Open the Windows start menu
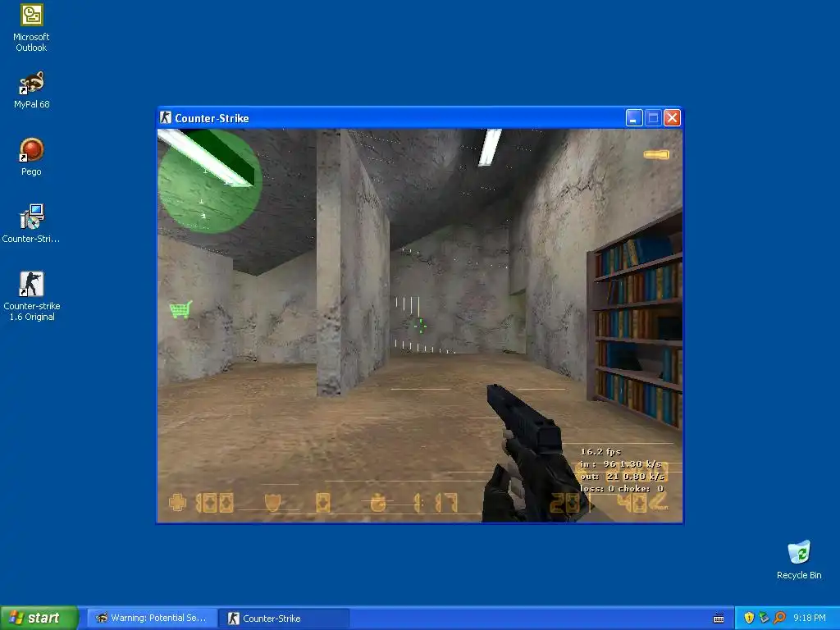The height and width of the screenshot is (630, 840). 39,618
